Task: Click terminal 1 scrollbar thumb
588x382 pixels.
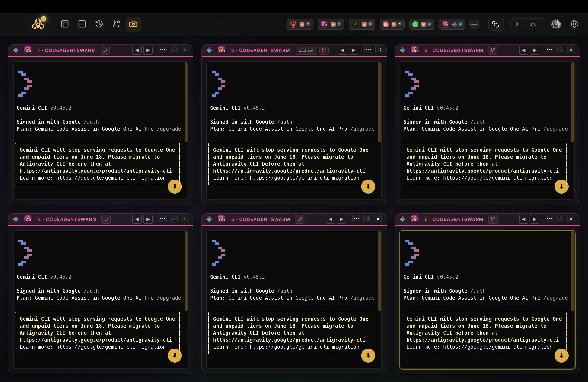Action: 186,102
